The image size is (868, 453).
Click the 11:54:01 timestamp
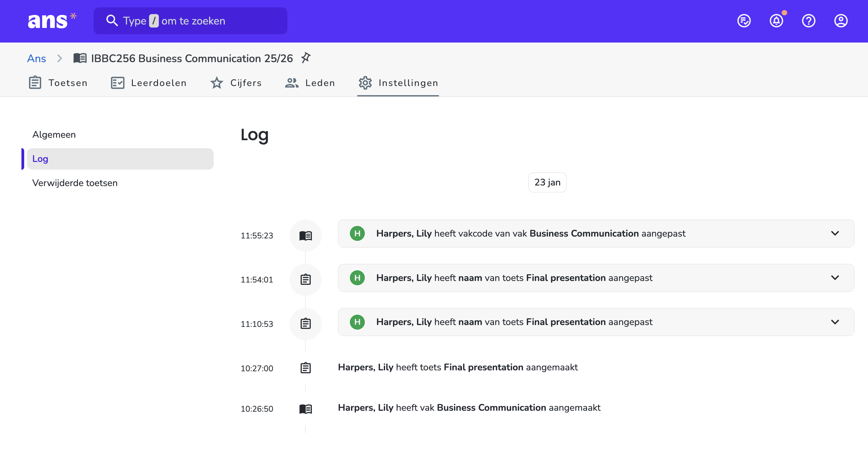[x=257, y=280]
